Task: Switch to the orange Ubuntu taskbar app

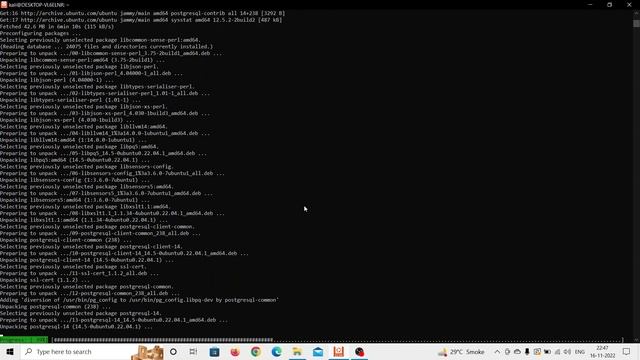Action: click(x=339, y=351)
